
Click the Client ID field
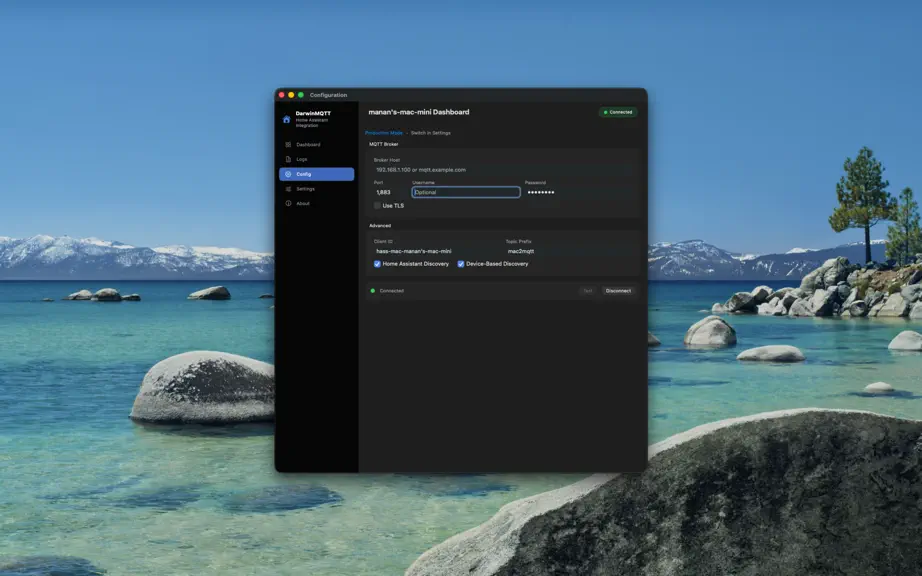pyautogui.click(x=436, y=251)
